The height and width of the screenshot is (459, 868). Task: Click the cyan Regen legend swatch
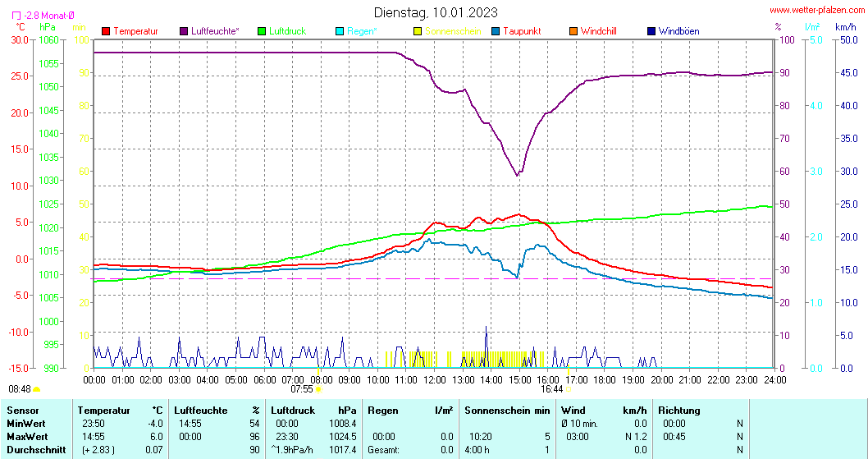[340, 31]
